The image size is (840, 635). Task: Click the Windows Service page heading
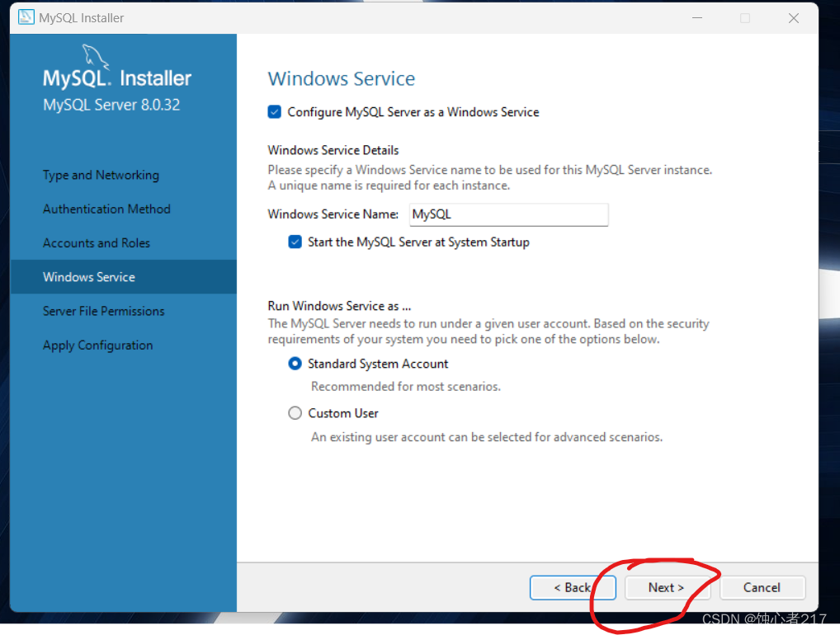342,78
